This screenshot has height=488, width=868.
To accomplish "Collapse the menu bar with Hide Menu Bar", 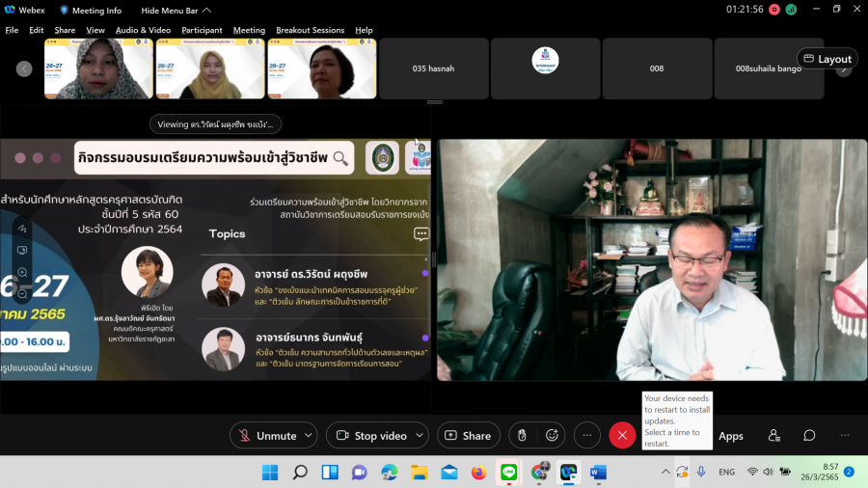I will point(176,11).
